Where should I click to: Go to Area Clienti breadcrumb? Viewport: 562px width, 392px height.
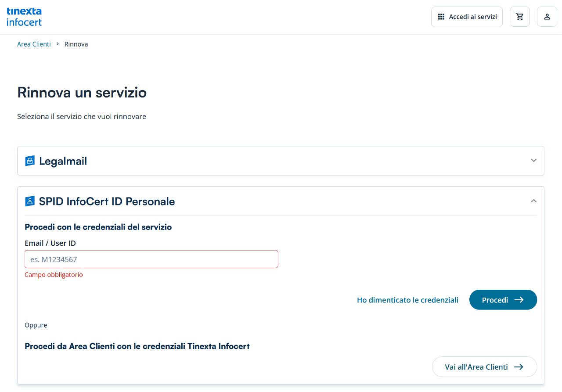(x=34, y=44)
